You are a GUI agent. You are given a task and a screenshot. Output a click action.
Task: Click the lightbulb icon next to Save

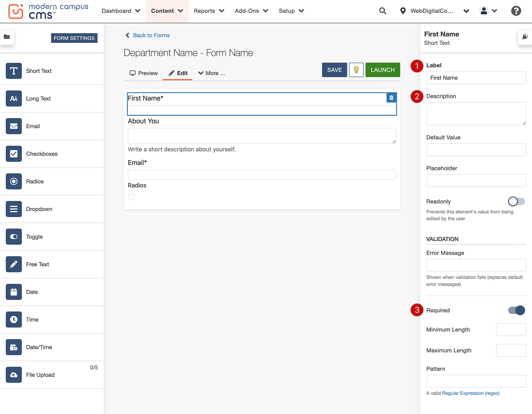click(356, 70)
